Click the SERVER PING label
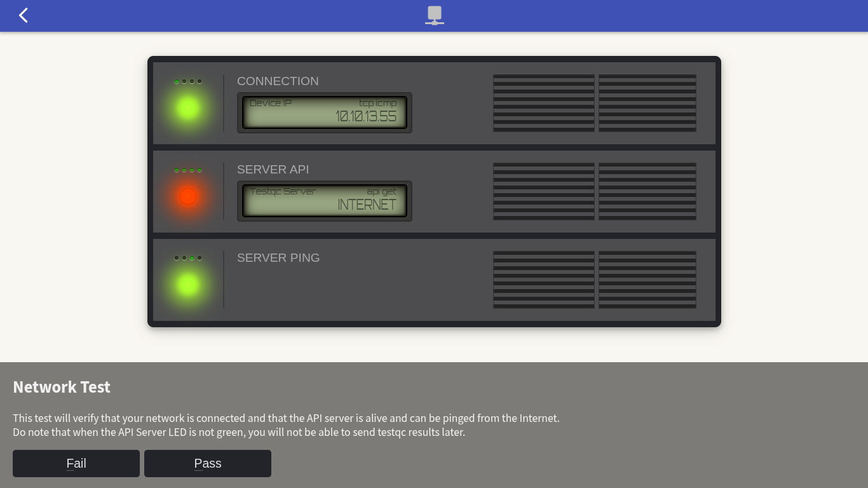 tap(278, 258)
